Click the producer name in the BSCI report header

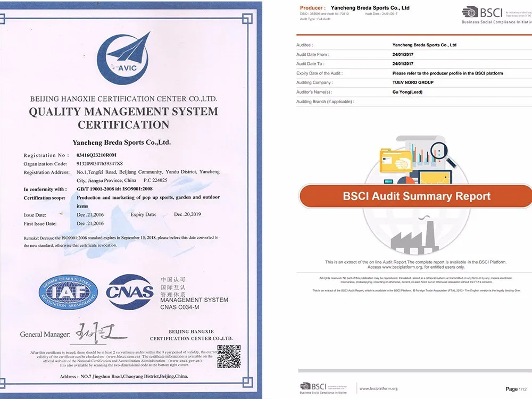pos(370,8)
